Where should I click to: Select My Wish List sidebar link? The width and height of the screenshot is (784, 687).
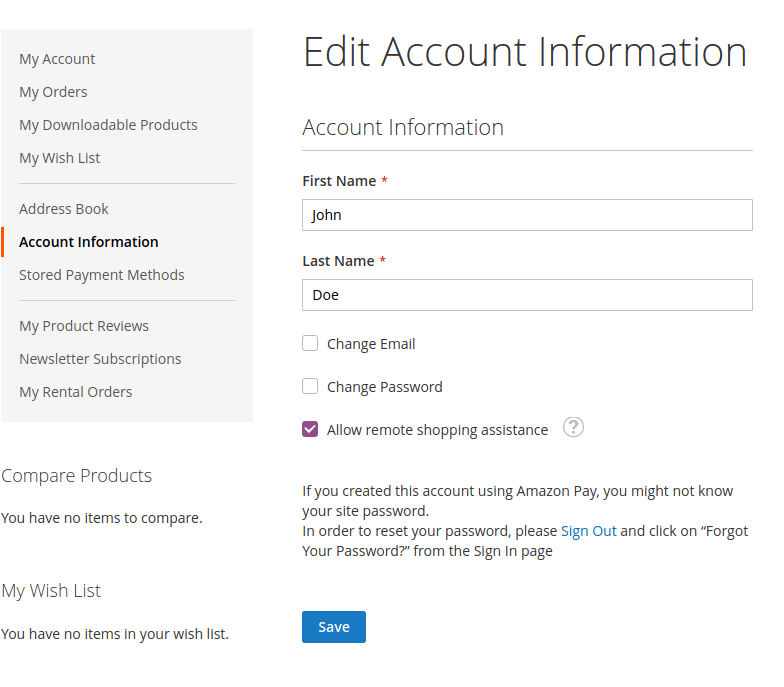pyautogui.click(x=60, y=158)
